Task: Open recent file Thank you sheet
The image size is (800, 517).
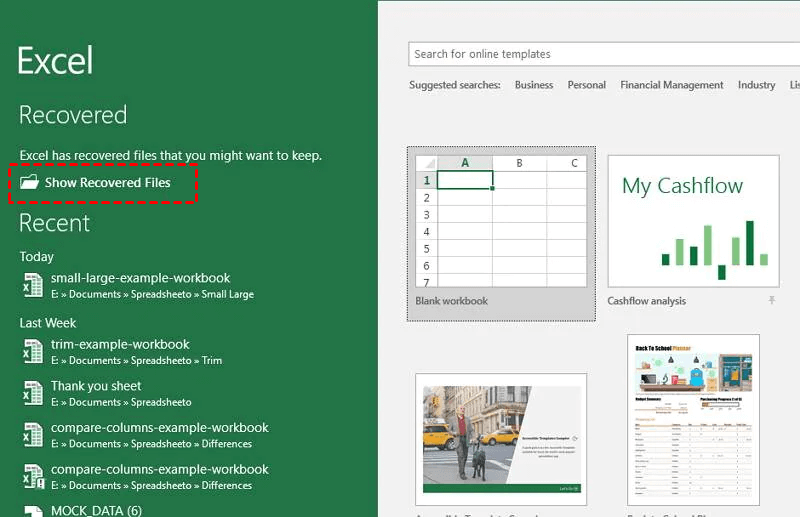Action: (x=96, y=386)
